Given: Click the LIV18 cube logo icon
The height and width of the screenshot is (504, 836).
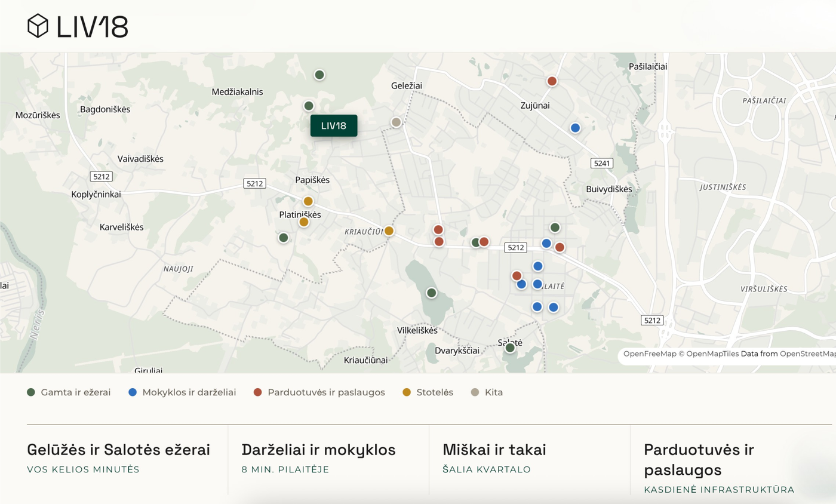Looking at the screenshot, I should (x=38, y=26).
